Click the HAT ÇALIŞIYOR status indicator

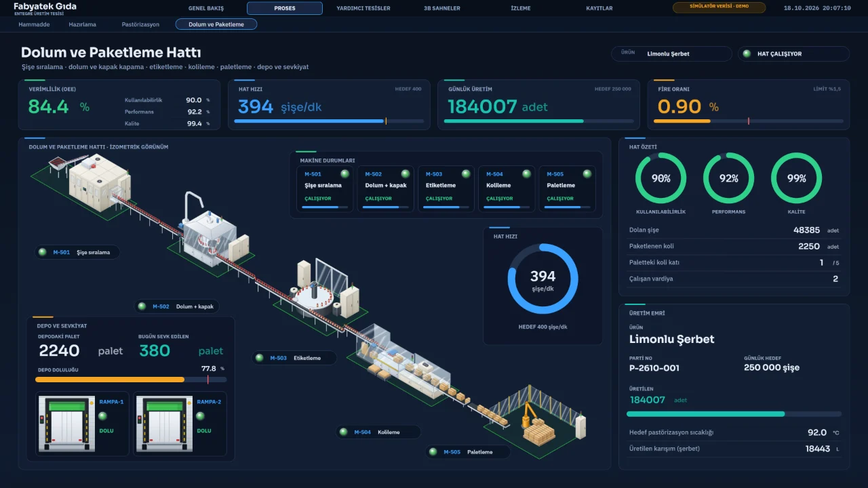[793, 54]
